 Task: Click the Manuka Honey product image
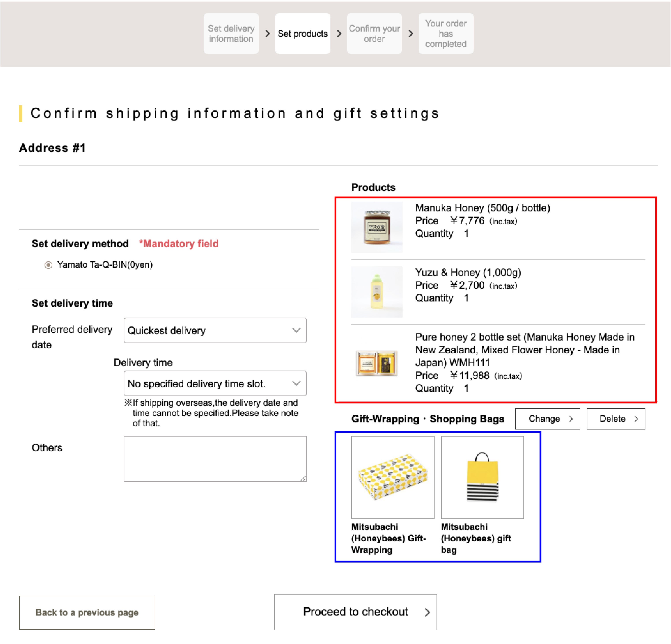coord(377,227)
